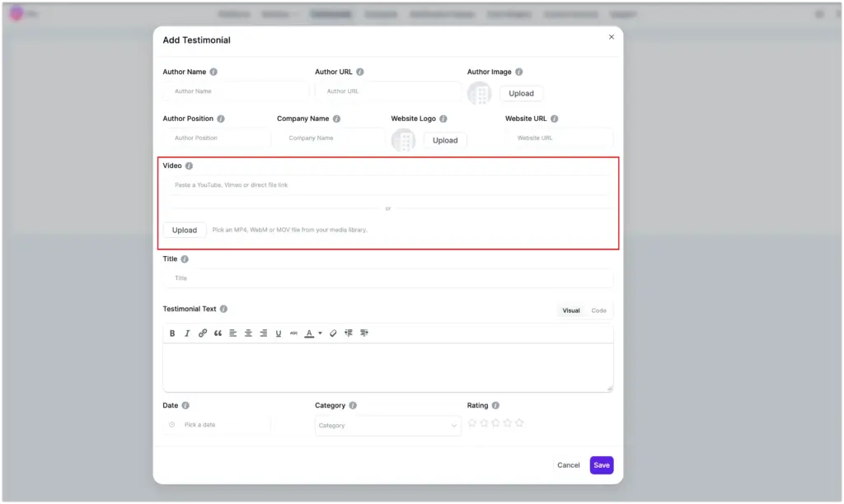Show info tooltip for Video
Screen dimensions: 844x504
tap(189, 166)
